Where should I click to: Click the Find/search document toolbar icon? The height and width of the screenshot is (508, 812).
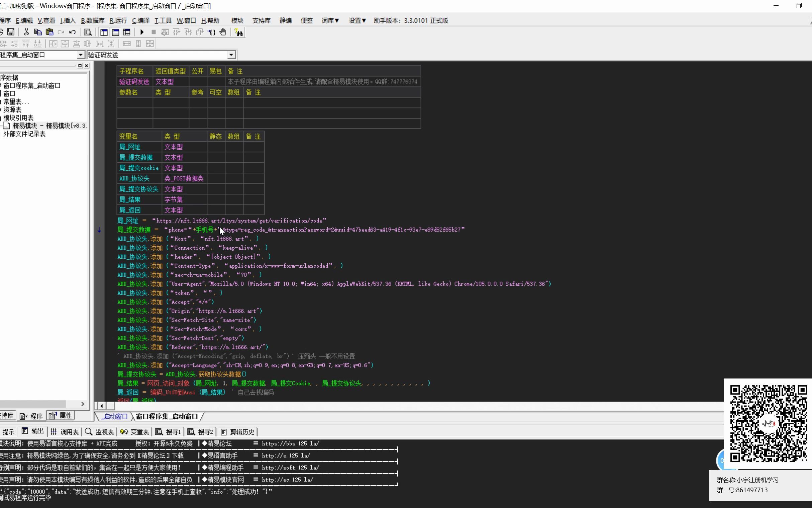click(88, 32)
